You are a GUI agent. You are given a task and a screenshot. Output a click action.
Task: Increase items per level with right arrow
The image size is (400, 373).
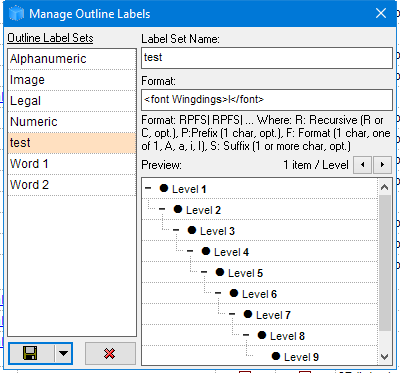382,165
